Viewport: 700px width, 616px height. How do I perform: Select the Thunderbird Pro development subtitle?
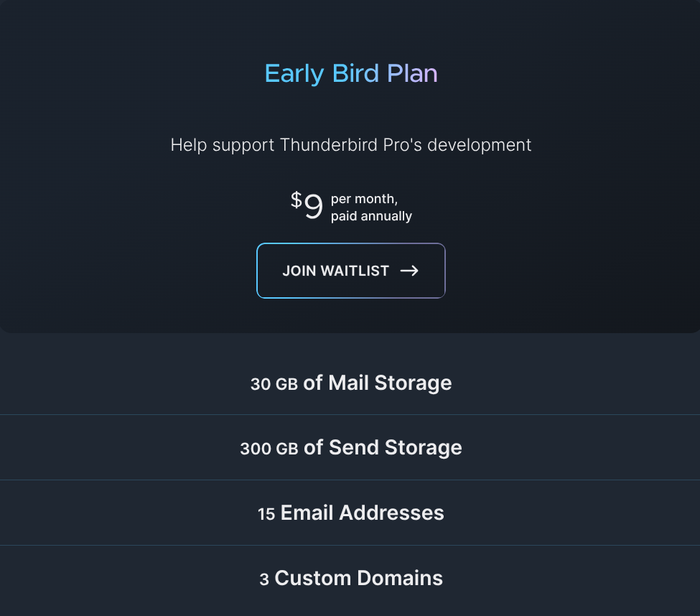(351, 145)
